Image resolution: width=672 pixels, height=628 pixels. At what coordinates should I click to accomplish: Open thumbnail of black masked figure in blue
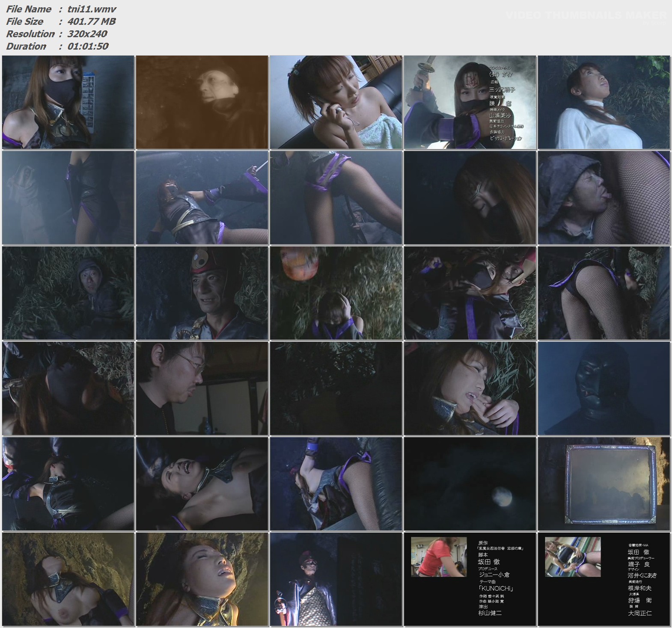tap(604, 388)
